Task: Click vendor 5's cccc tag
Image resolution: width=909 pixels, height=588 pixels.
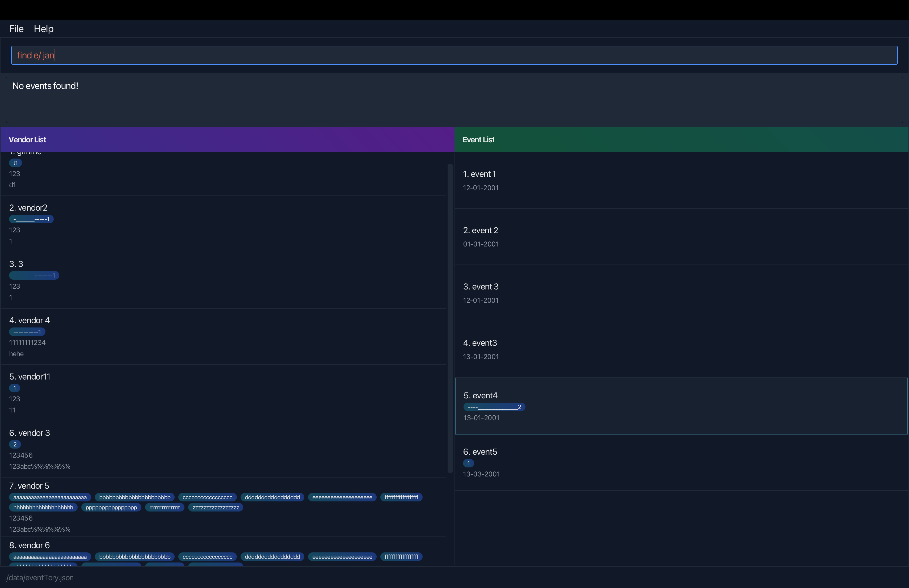Action: click(x=207, y=497)
